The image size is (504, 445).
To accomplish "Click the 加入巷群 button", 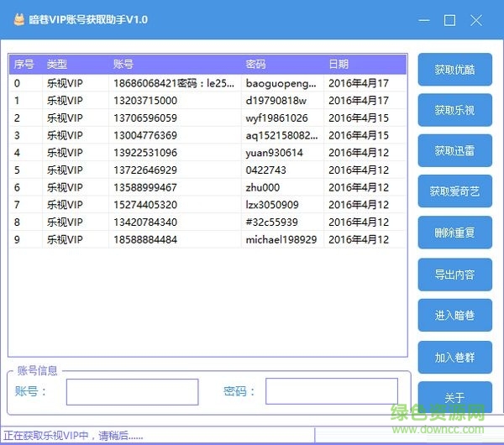I will [454, 357].
